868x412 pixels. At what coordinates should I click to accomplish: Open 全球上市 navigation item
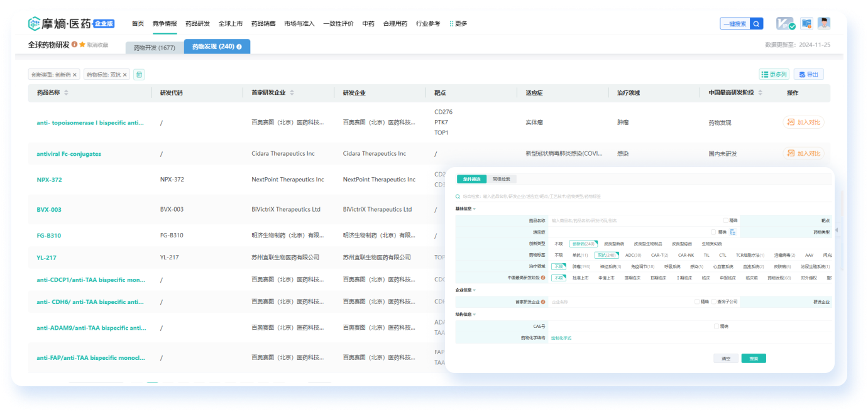pos(231,24)
